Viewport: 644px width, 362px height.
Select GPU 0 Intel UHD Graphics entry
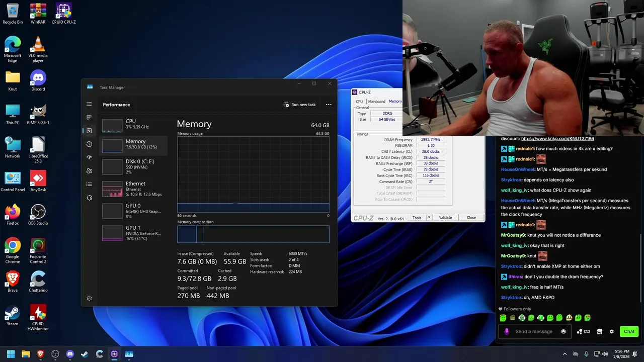click(x=133, y=211)
